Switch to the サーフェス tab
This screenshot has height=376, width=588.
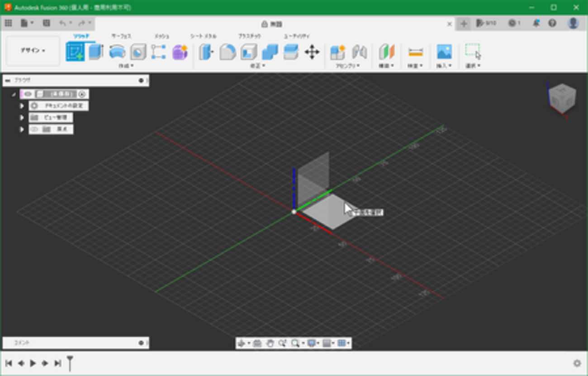click(121, 36)
